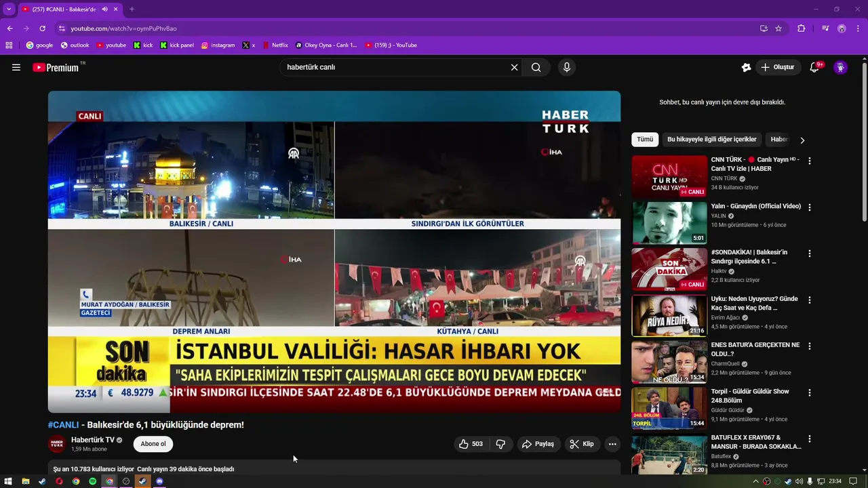Image resolution: width=868 pixels, height=488 pixels.
Task: Run search with the magnifier button
Action: [x=536, y=67]
